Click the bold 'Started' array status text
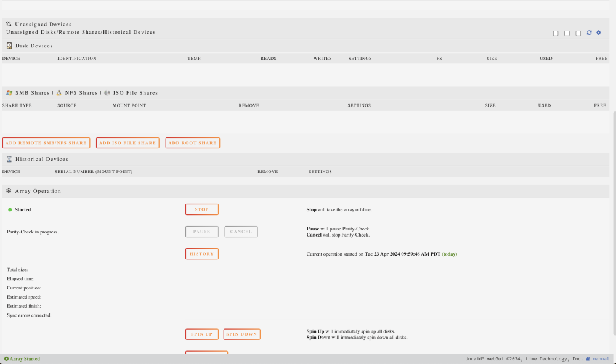Image resolution: width=616 pixels, height=364 pixels. coord(23,209)
